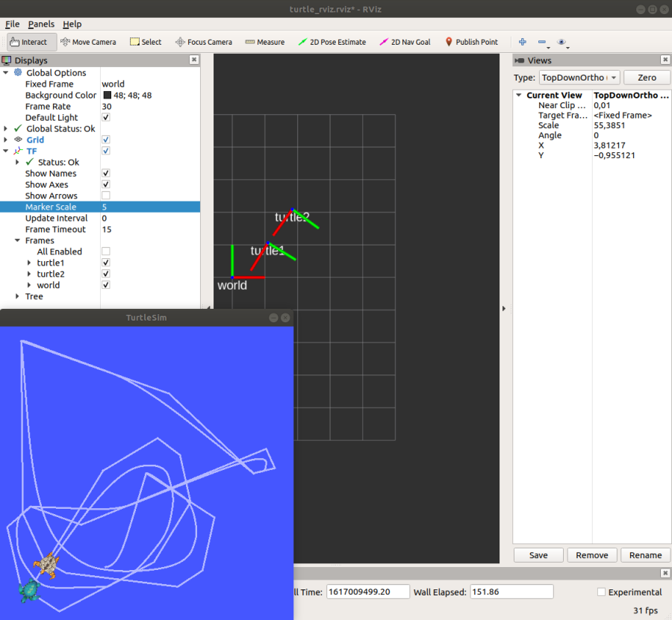Screen dimensions: 672x620
Task: Collapse the Global Options section
Action: click(x=7, y=72)
